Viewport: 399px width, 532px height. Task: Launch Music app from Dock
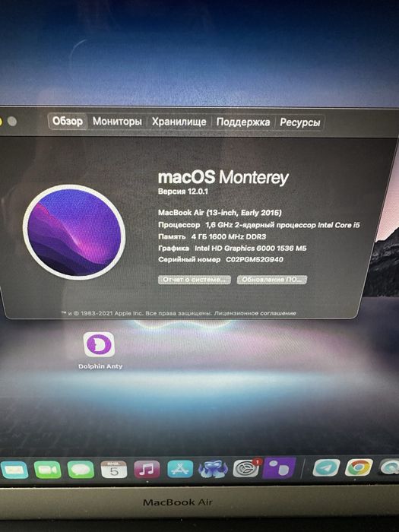[x=147, y=469]
